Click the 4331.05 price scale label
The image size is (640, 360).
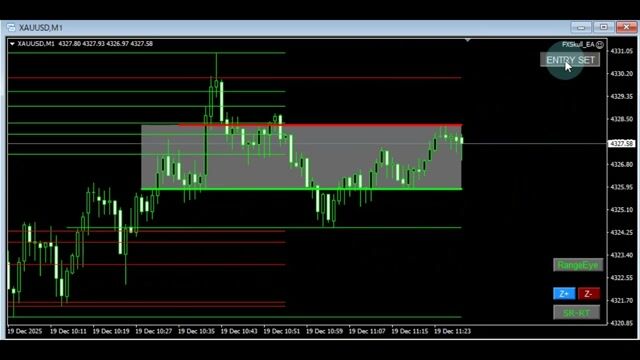coord(621,51)
